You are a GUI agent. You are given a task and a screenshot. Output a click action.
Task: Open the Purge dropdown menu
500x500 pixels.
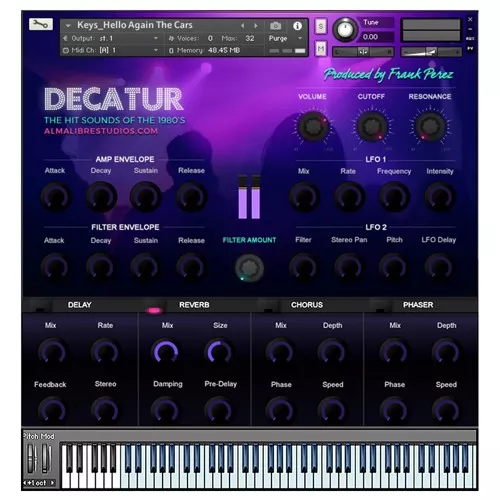[x=300, y=38]
